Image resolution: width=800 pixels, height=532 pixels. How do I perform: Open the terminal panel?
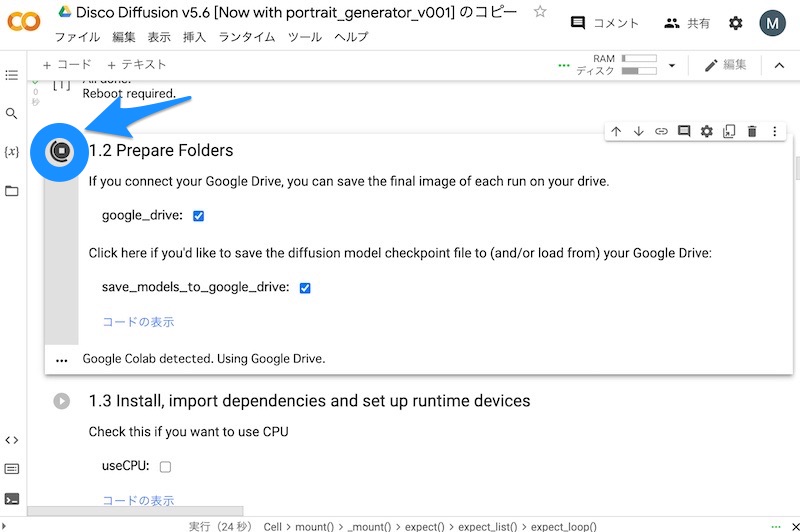click(11, 498)
